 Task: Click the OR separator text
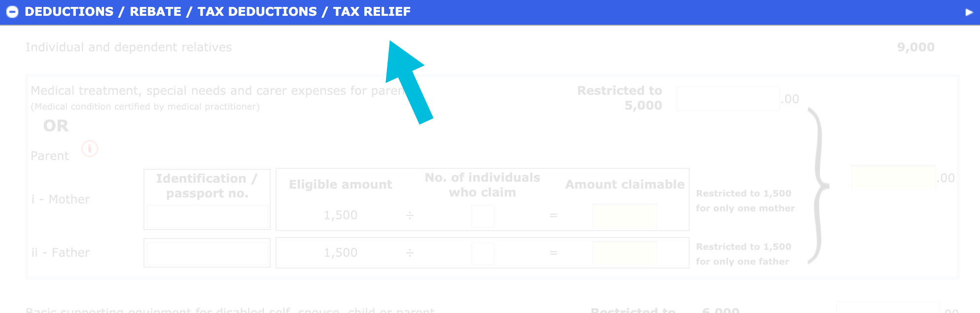tap(56, 126)
